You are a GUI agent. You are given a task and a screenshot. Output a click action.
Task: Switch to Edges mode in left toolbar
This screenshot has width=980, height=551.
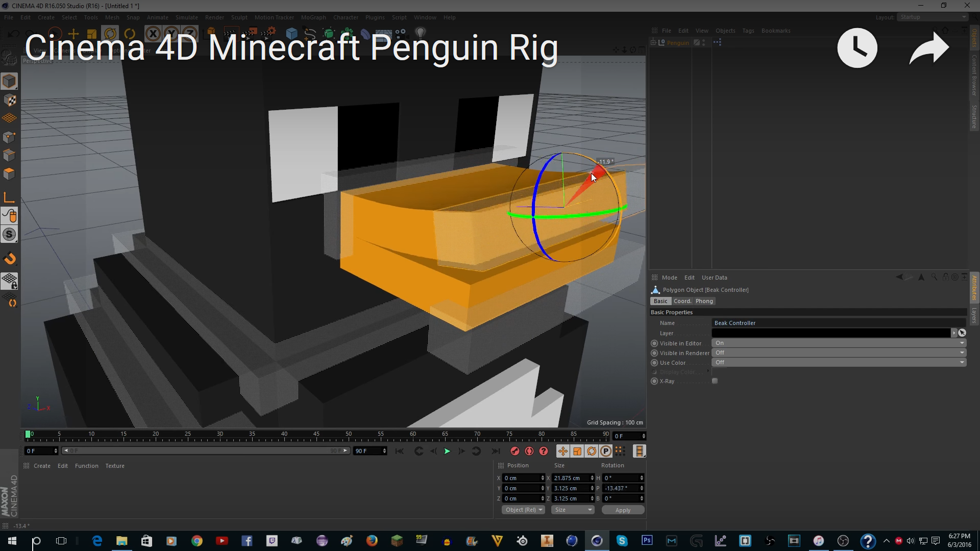(9, 155)
